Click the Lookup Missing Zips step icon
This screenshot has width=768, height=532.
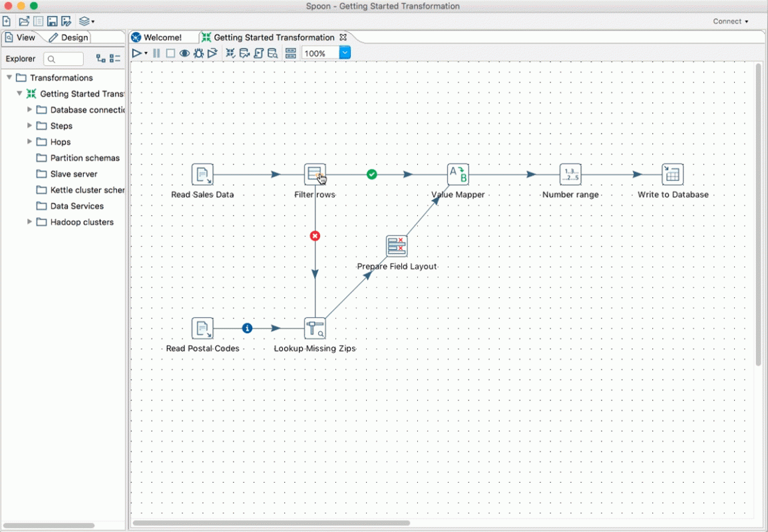[314, 329]
